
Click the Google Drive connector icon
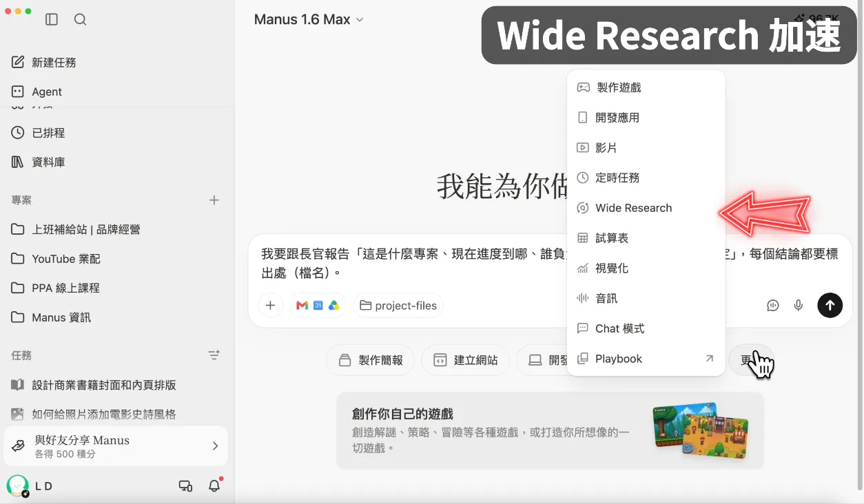(333, 306)
